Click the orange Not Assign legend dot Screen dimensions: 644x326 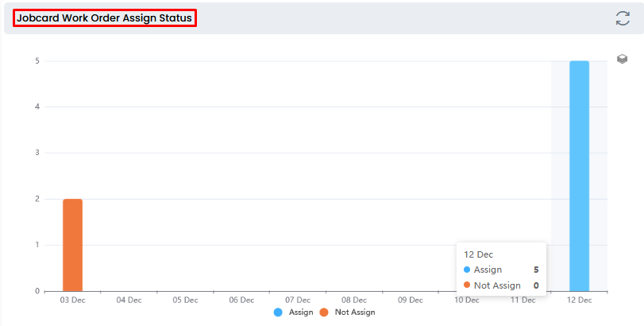[324, 312]
